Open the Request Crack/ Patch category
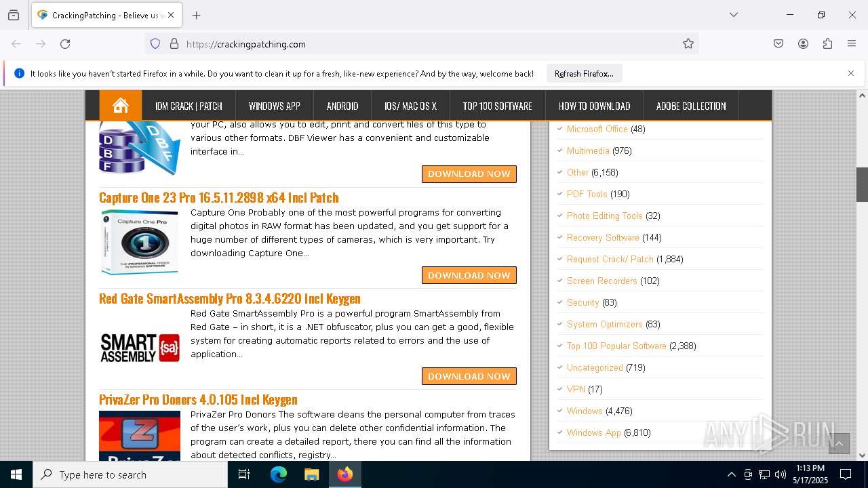 pos(610,259)
